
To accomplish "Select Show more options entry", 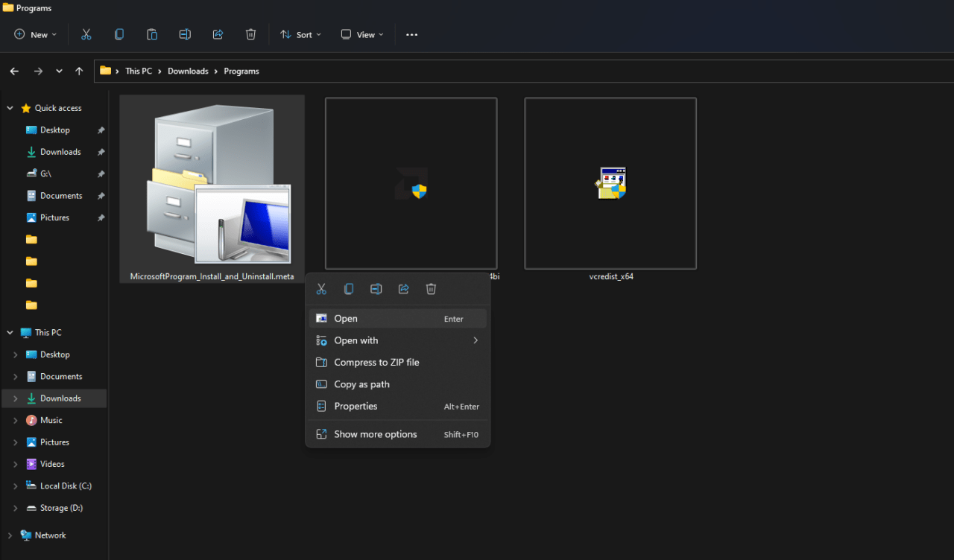I will point(375,434).
